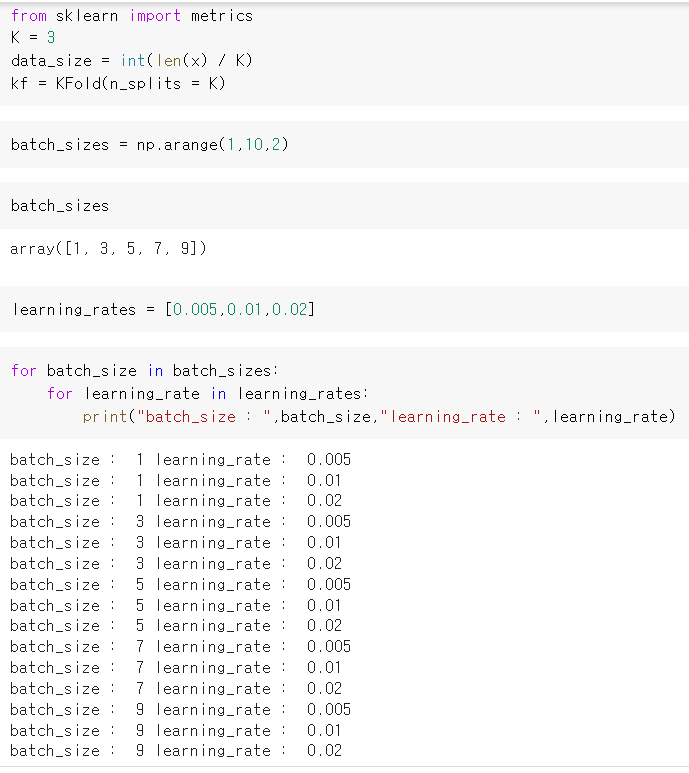Click the 'data_size = int(len(x) / K)' line

(132, 61)
